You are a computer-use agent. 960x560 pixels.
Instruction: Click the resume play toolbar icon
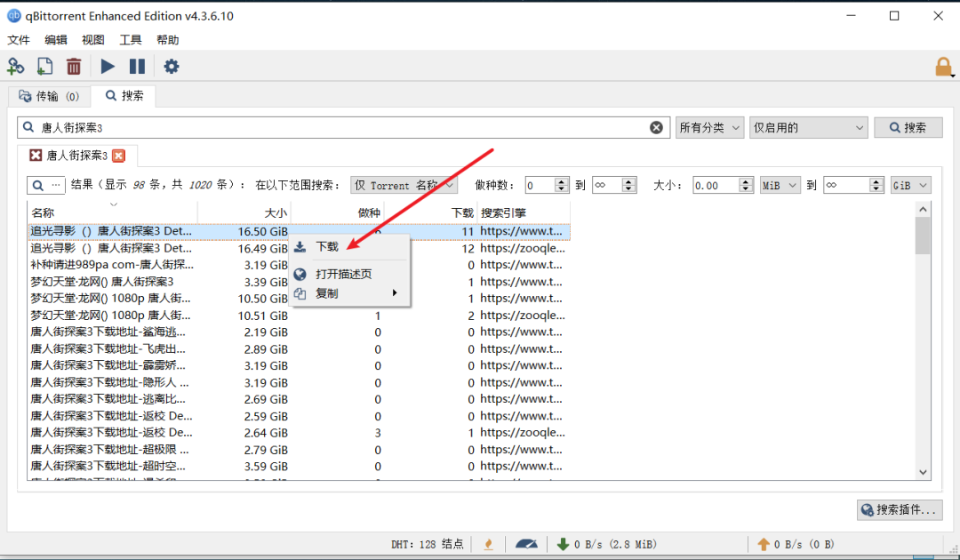pyautogui.click(x=108, y=66)
